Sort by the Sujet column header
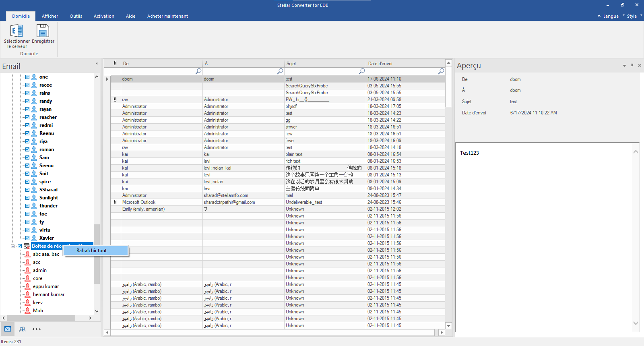Viewport: 644px width, 346px height. click(x=325, y=63)
